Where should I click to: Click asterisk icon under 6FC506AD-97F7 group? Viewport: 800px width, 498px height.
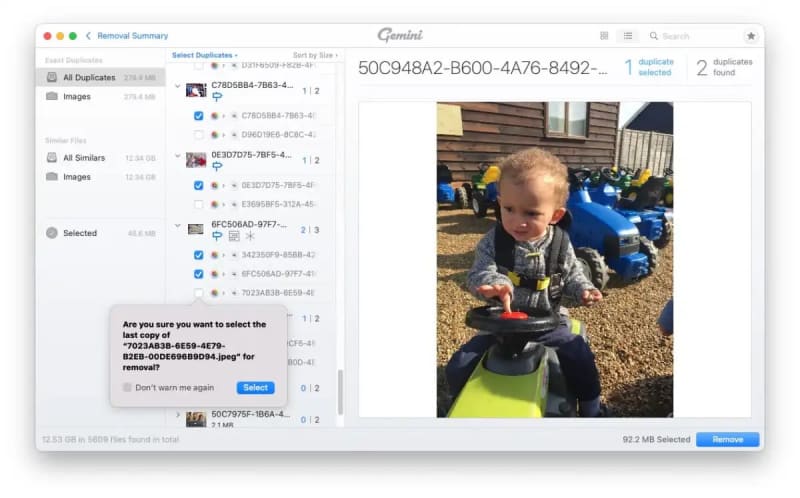[x=250, y=236]
